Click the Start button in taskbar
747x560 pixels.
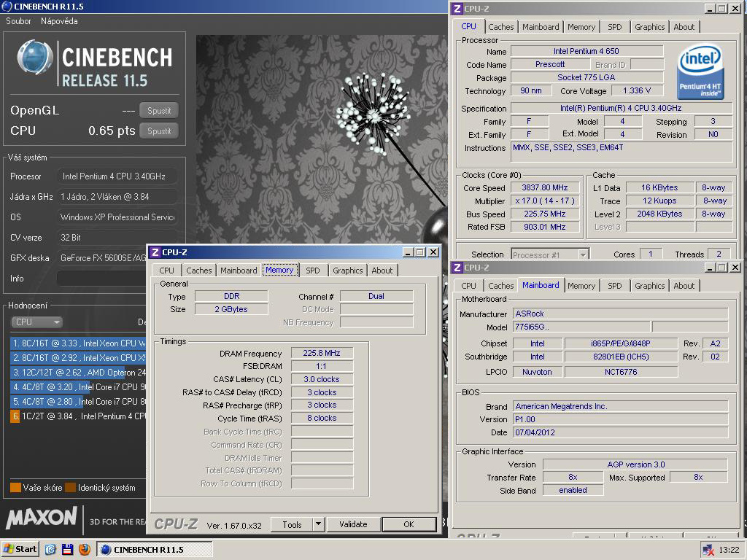[x=20, y=549]
